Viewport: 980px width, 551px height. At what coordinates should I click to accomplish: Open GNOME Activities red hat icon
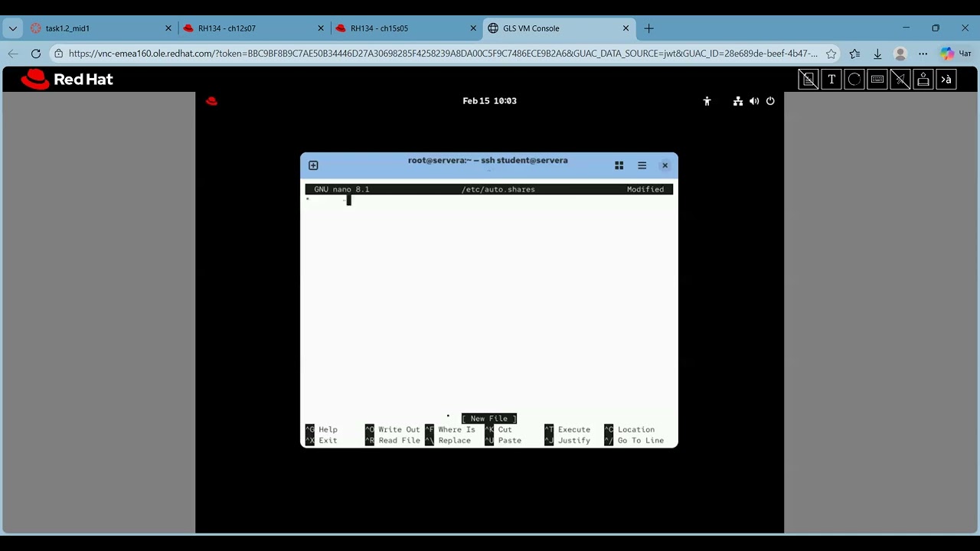(x=212, y=101)
